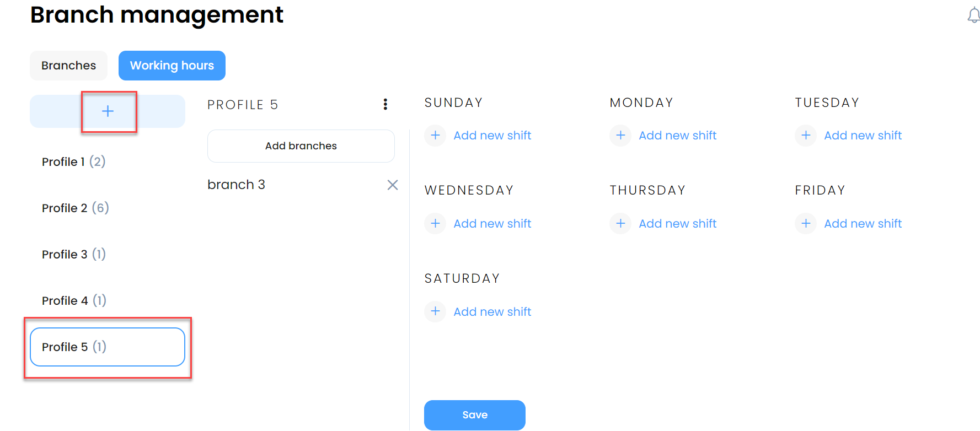Viewport: 980px width, 431px height.
Task: Click the Friday add shift plus icon
Action: click(806, 223)
